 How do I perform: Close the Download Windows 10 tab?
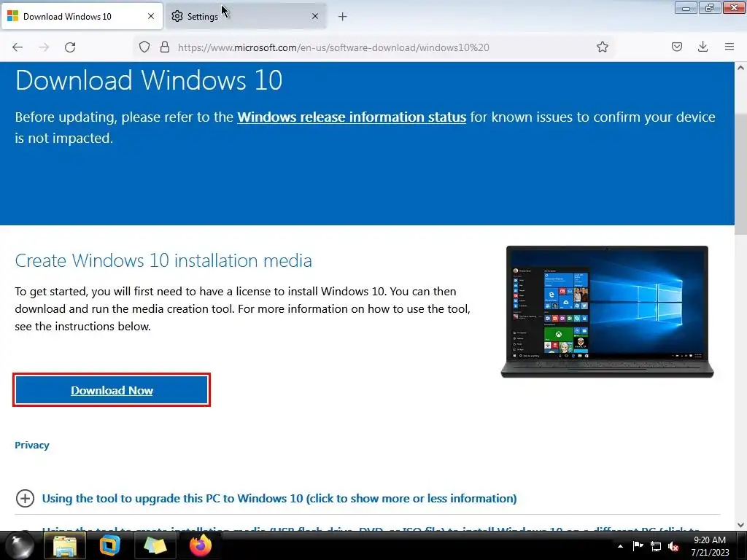coord(151,16)
